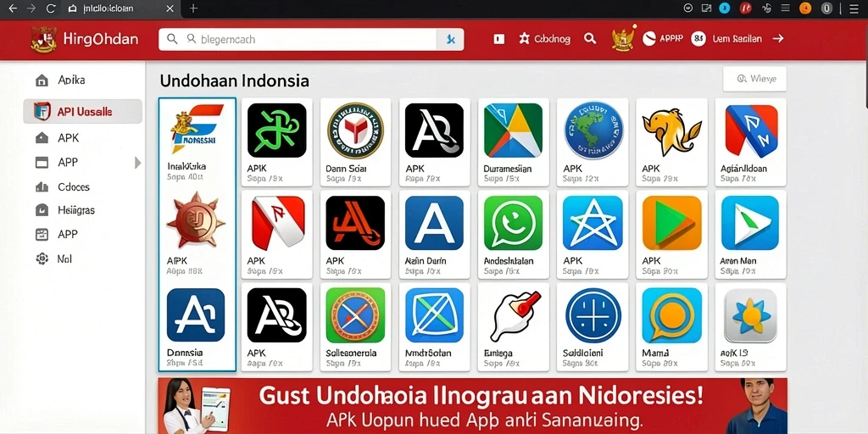Viewport: 868px width, 434px height.
Task: Open the APPIP header link
Action: tap(663, 39)
